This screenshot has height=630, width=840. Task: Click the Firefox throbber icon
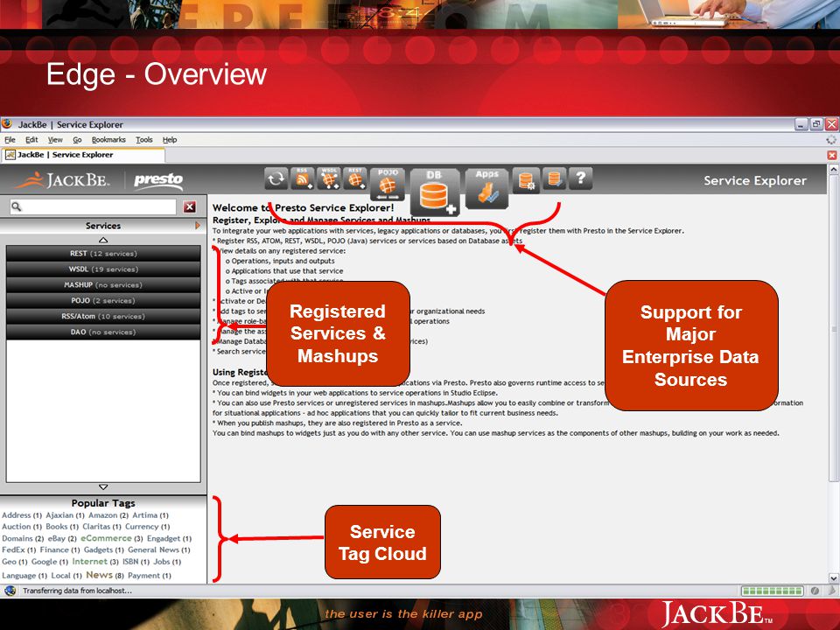click(831, 139)
